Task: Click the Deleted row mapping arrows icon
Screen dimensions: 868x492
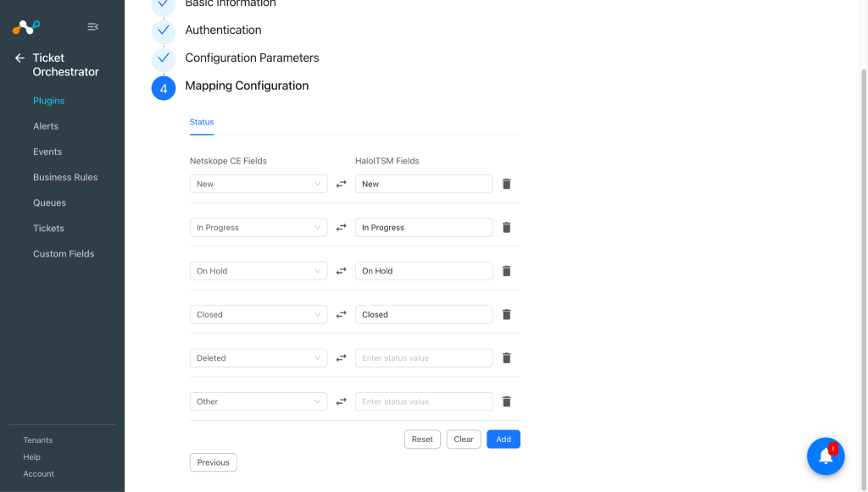Action: click(x=341, y=358)
